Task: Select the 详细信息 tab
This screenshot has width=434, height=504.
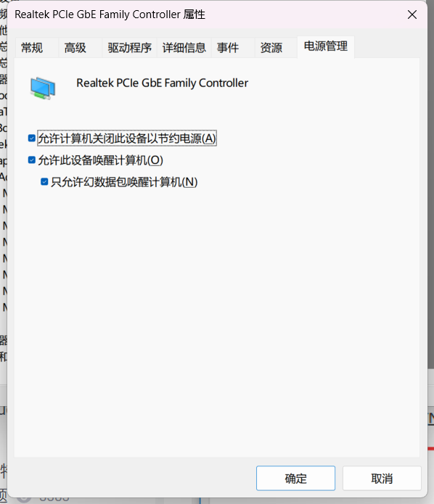Action: (x=184, y=48)
